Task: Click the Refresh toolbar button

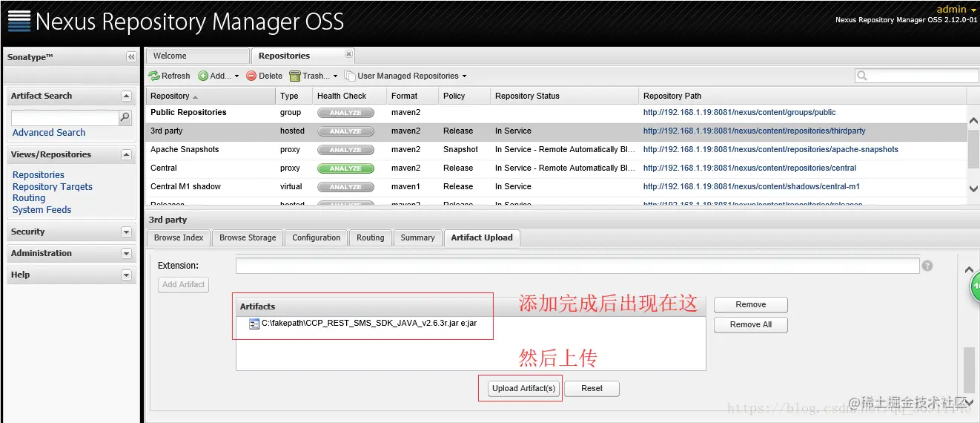Action: click(x=169, y=76)
